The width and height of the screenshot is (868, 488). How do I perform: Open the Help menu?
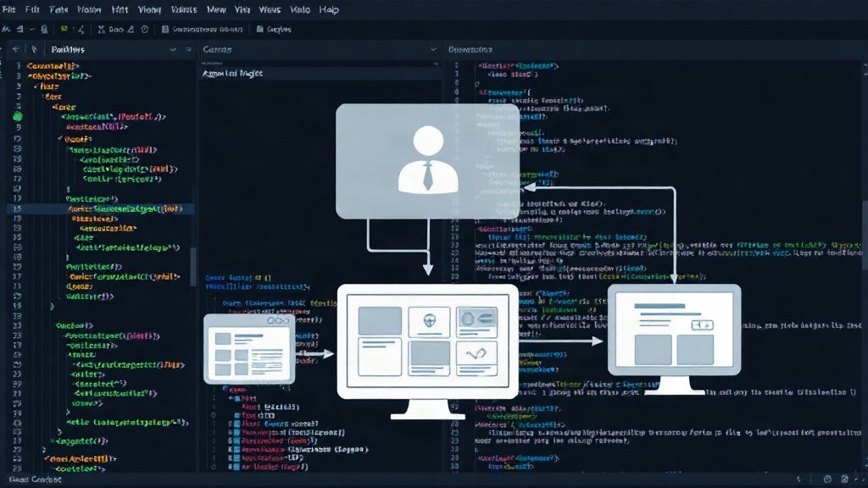coord(329,9)
